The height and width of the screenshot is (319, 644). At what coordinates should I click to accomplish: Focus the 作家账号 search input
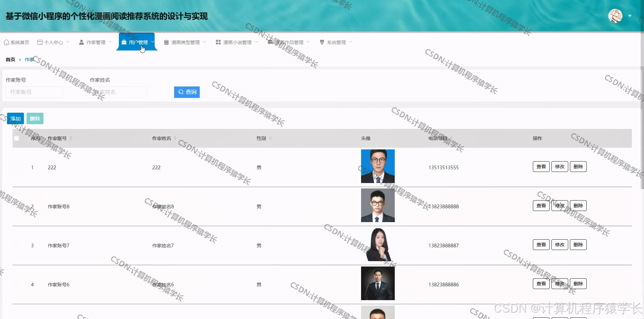[34, 92]
